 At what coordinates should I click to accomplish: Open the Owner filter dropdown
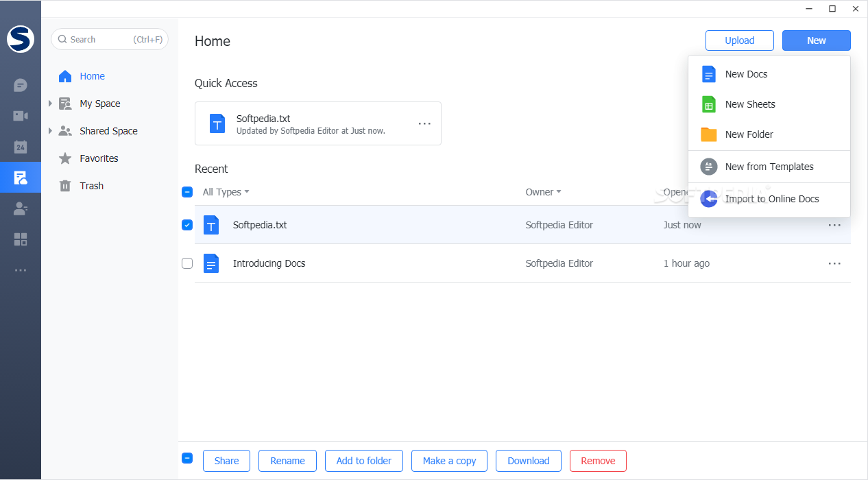coord(543,192)
